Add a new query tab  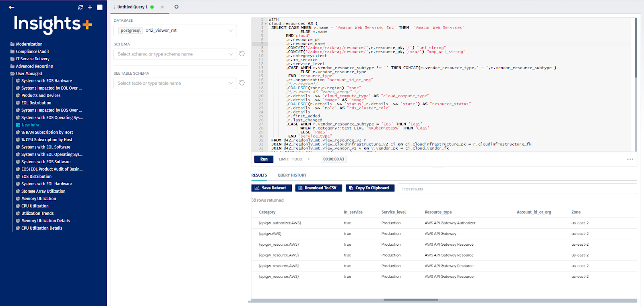pyautogui.click(x=176, y=7)
